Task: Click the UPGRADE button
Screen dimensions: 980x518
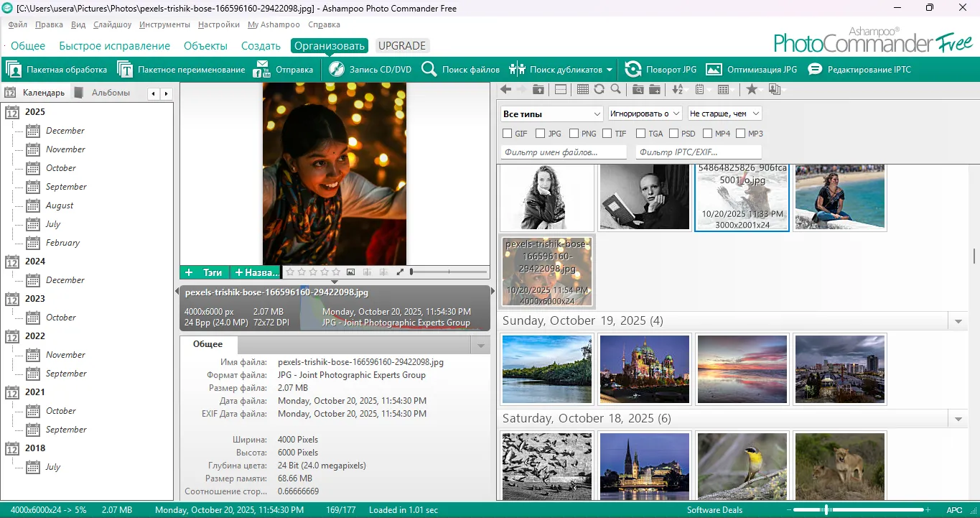Action: (x=402, y=45)
